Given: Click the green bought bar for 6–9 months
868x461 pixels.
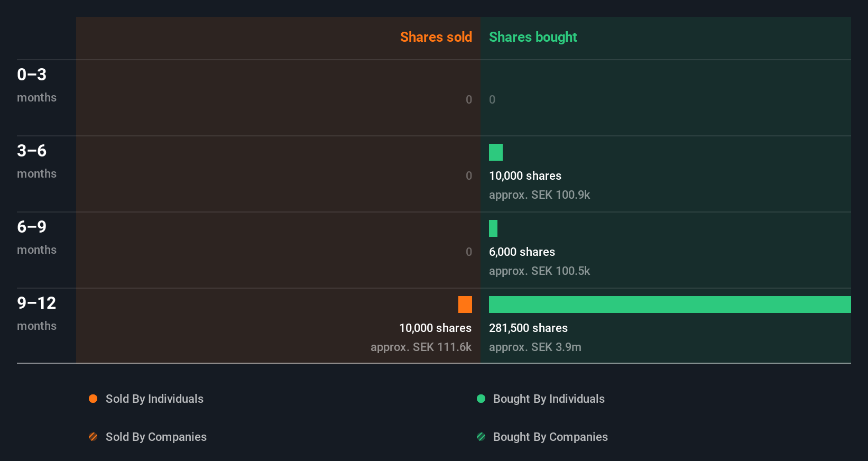Looking at the screenshot, I should [493, 228].
